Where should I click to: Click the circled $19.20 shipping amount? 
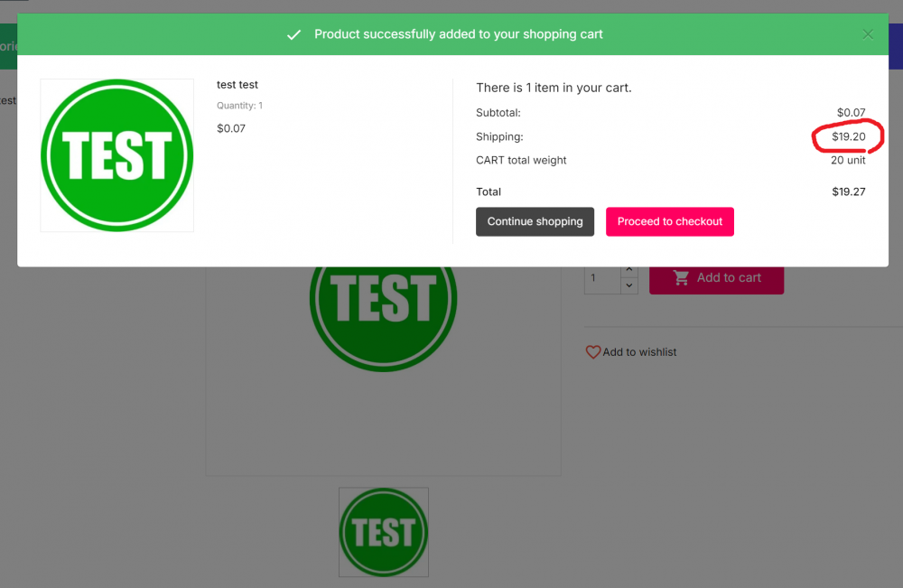(847, 136)
